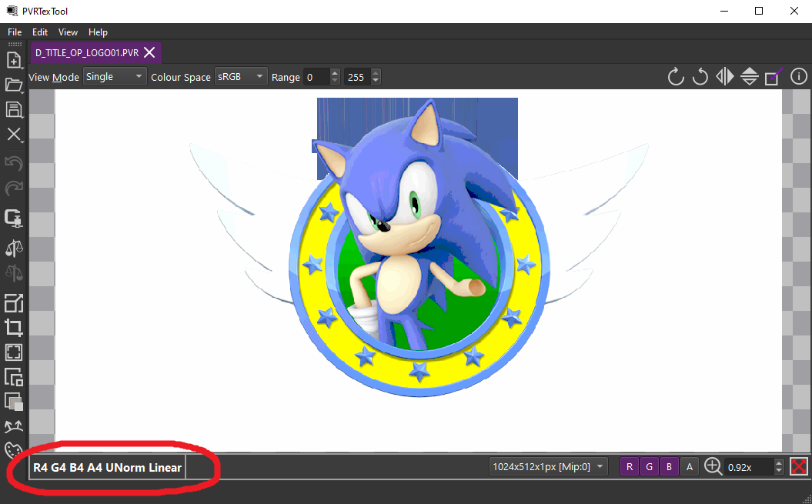Open the texture info panel icon

click(x=799, y=77)
